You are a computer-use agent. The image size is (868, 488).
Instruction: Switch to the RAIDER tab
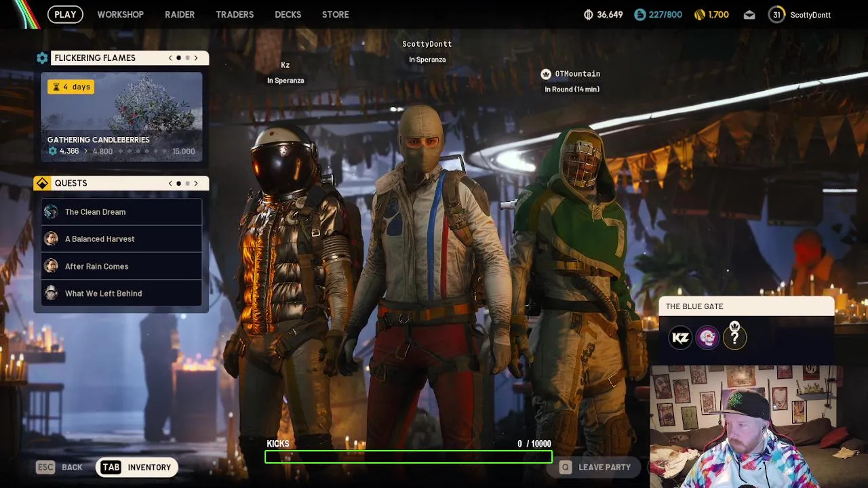[180, 14]
